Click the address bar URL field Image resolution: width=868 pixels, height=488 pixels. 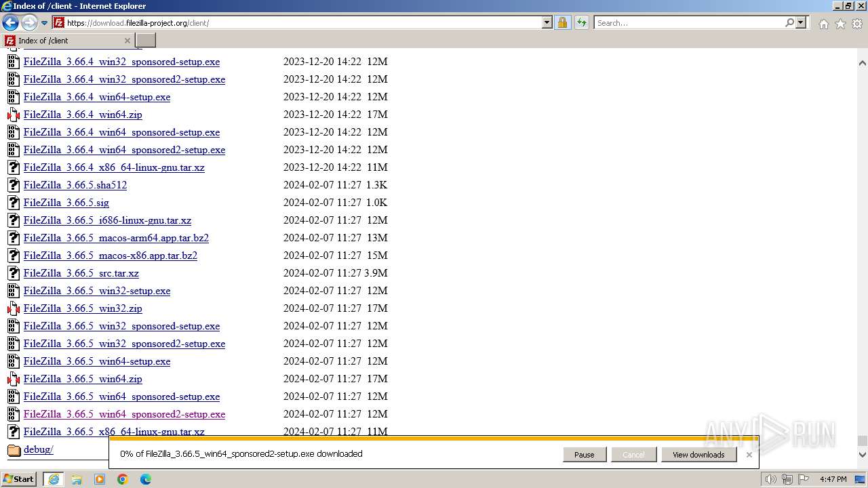click(303, 22)
